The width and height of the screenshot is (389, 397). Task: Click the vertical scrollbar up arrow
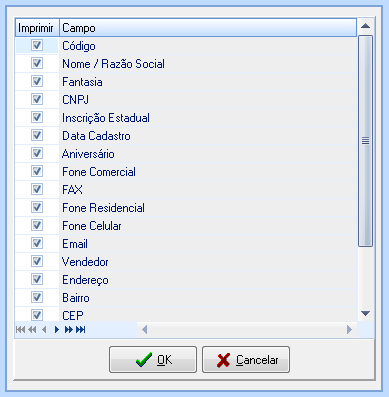[366, 26]
